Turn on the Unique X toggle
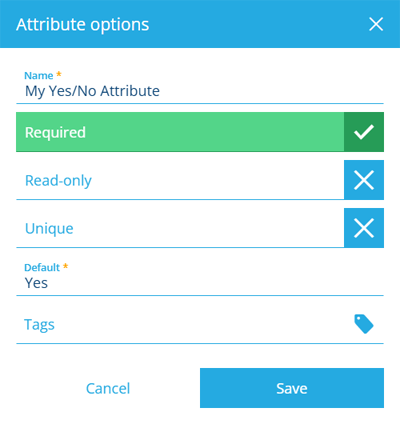The image size is (400, 424). [x=364, y=228]
